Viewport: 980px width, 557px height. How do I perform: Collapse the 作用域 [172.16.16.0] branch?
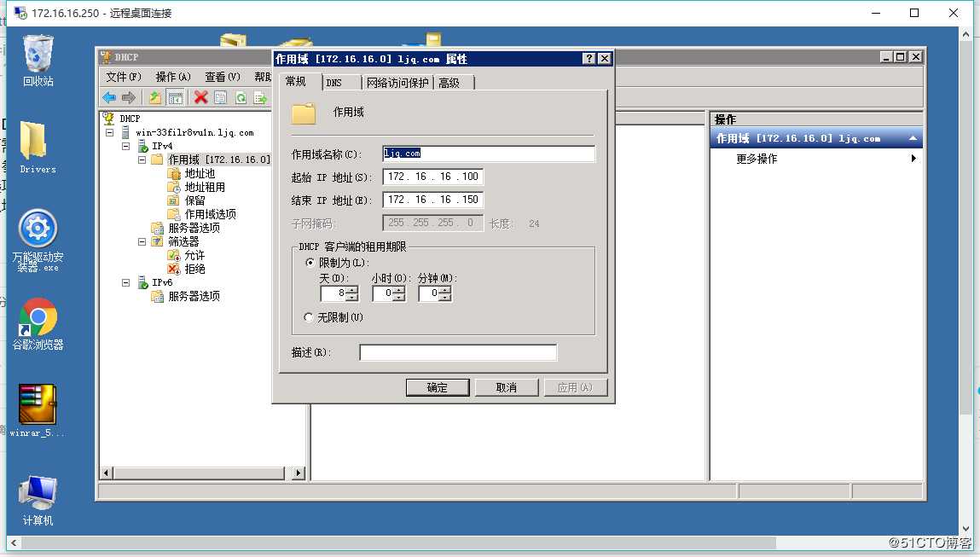tap(142, 160)
